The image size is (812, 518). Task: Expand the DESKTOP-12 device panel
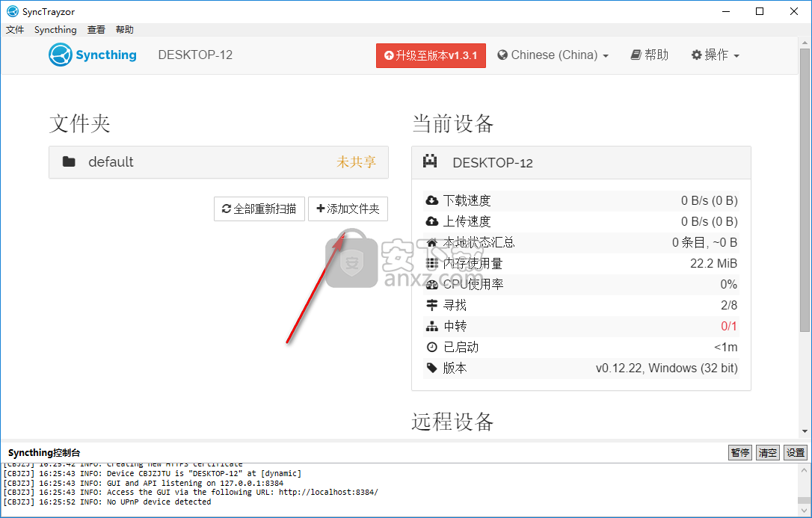(581, 162)
